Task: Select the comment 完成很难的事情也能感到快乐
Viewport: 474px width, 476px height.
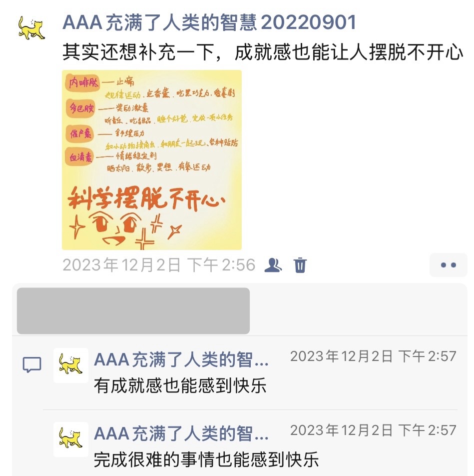Action: [206, 459]
